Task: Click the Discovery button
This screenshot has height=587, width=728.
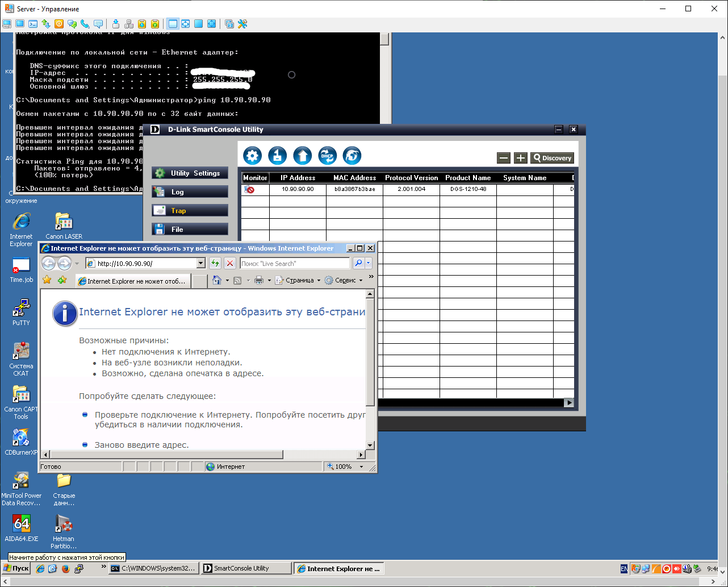Action: pos(552,158)
